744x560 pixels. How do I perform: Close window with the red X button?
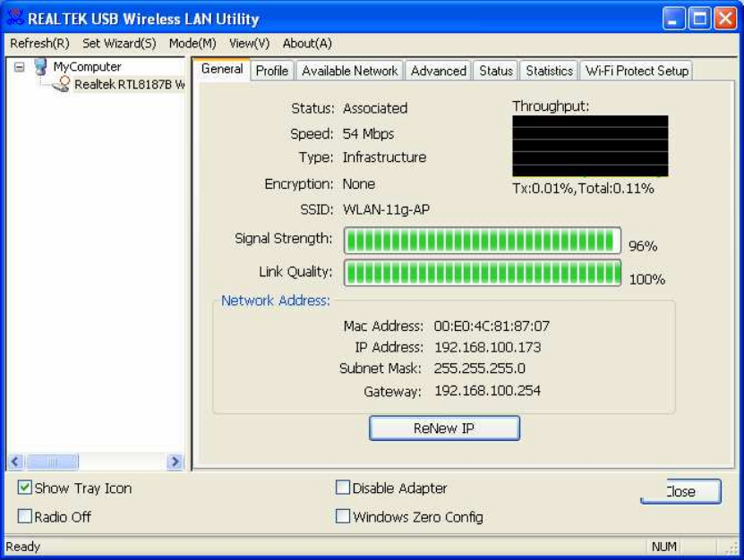click(725, 19)
